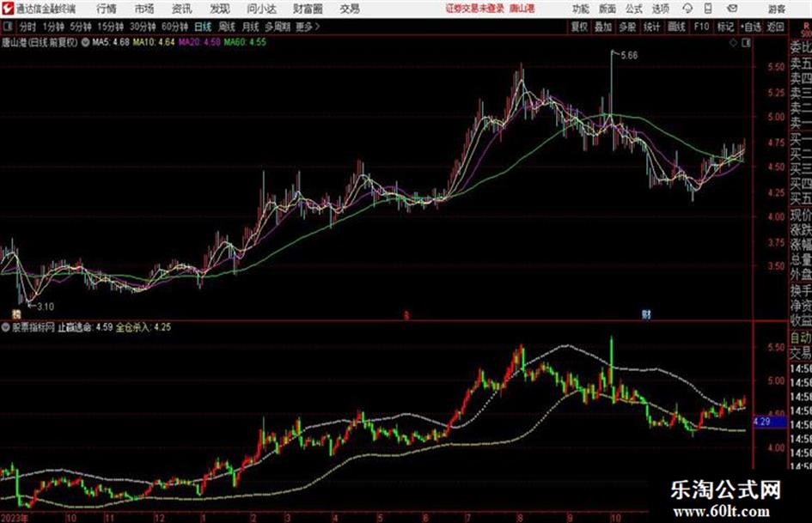Click the MA60: 4.55 label
The image size is (812, 523).
tap(245, 42)
